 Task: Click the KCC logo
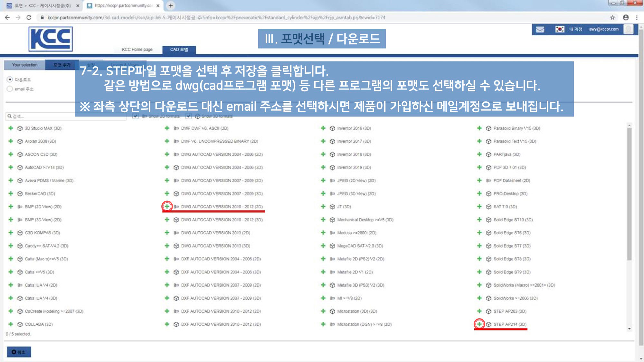tap(51, 39)
